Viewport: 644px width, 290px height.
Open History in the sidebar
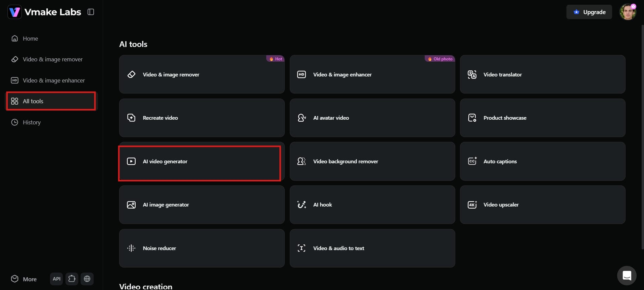(x=51, y=122)
